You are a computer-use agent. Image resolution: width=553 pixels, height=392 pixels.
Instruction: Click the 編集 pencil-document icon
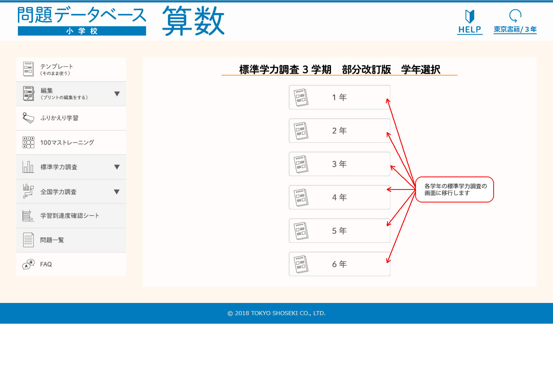(28, 94)
